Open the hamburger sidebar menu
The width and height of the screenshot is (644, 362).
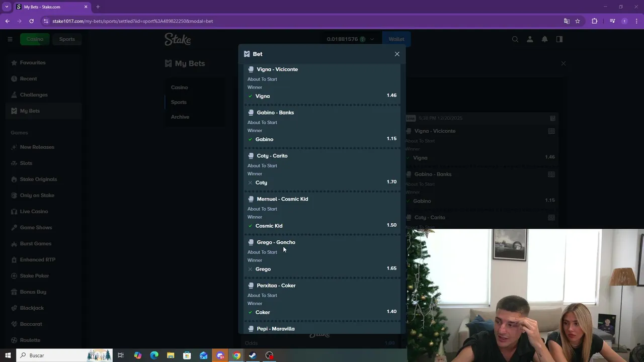click(x=10, y=39)
